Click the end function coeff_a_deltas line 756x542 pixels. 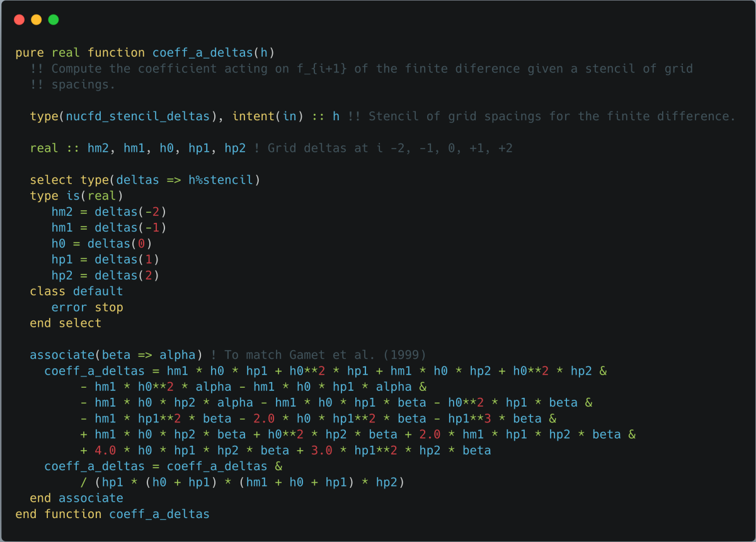point(112,514)
